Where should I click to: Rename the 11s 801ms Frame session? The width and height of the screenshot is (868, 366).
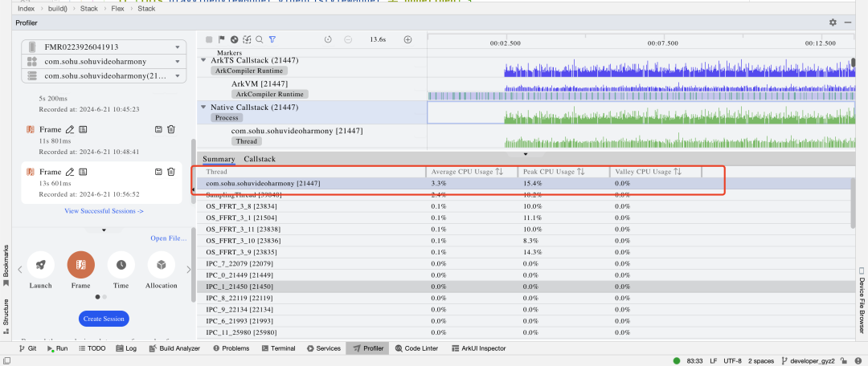(70, 129)
